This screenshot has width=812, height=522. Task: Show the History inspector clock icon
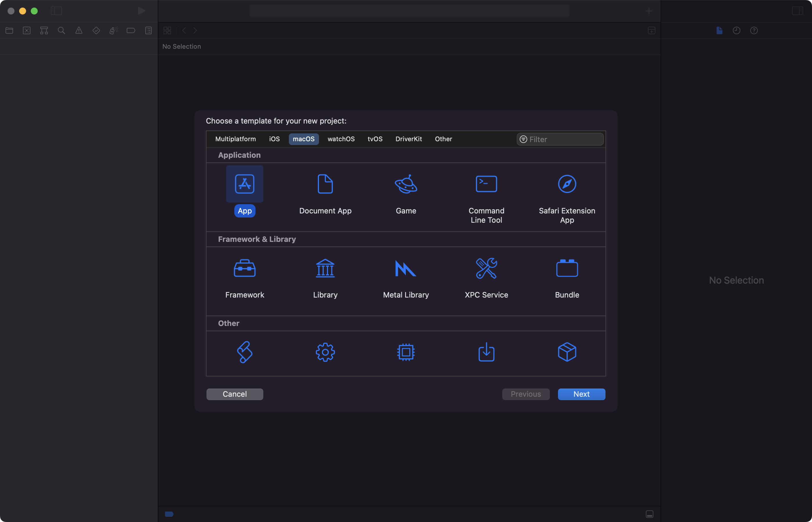[x=736, y=30]
